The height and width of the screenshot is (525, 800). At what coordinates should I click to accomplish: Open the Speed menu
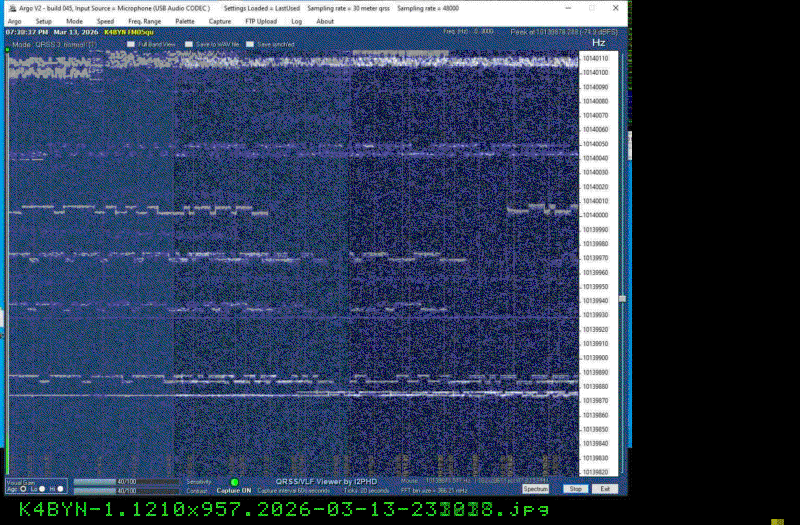[105, 21]
